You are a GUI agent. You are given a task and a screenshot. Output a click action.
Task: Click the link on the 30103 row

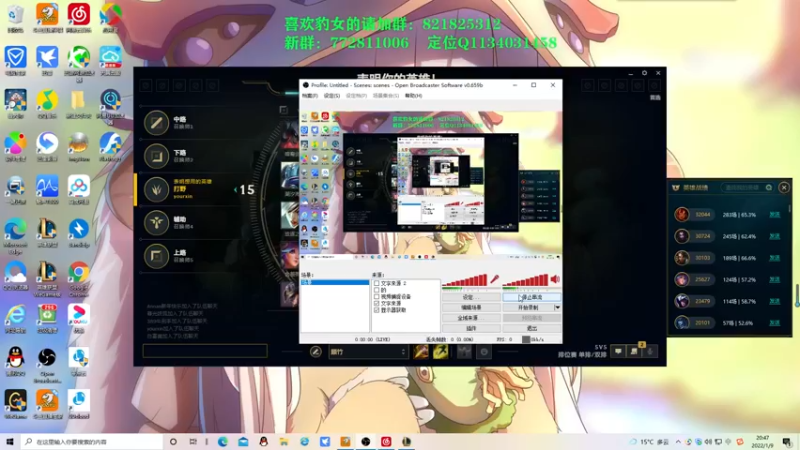click(x=774, y=258)
